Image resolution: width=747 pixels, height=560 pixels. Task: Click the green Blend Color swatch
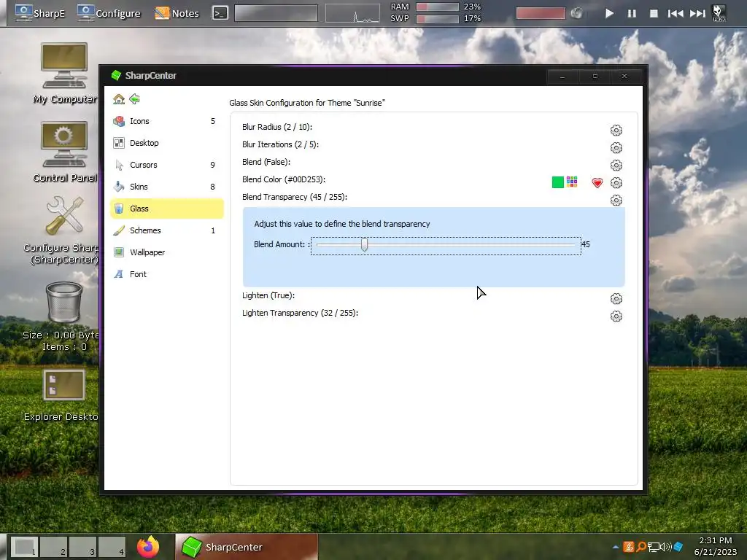pos(558,182)
